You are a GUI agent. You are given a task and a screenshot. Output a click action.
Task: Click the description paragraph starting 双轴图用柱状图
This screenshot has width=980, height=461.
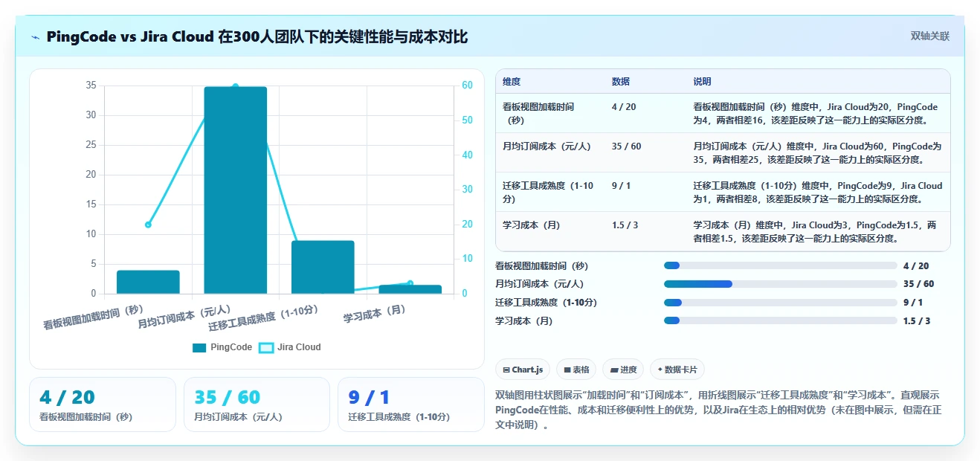click(718, 410)
